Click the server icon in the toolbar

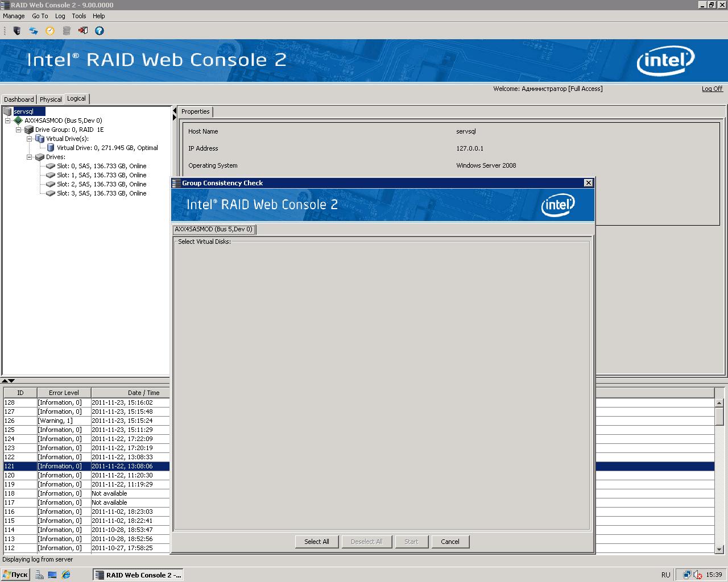click(x=17, y=31)
